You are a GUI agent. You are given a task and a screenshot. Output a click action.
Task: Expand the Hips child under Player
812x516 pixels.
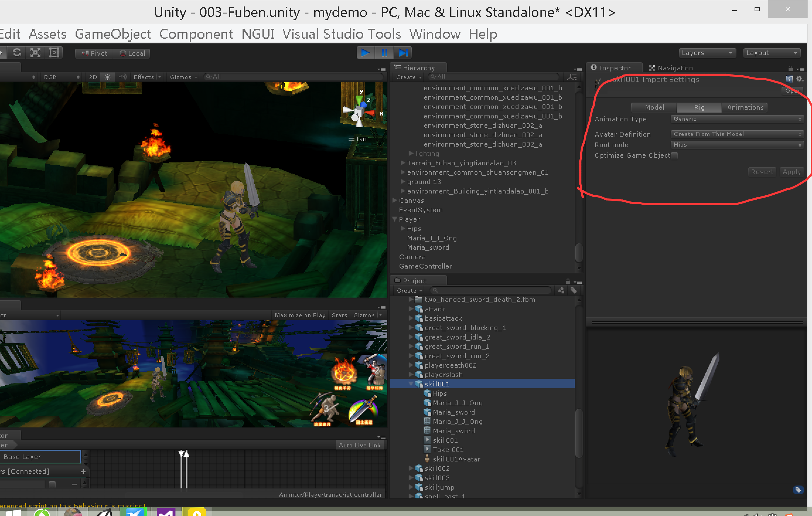(402, 229)
